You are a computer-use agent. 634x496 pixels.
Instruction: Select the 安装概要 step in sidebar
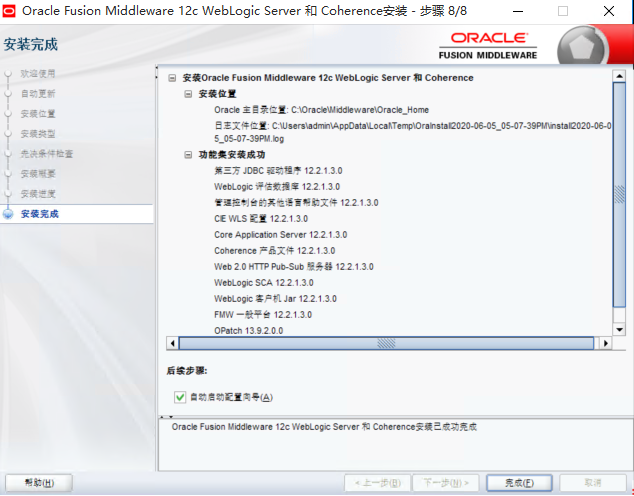pyautogui.click(x=38, y=174)
